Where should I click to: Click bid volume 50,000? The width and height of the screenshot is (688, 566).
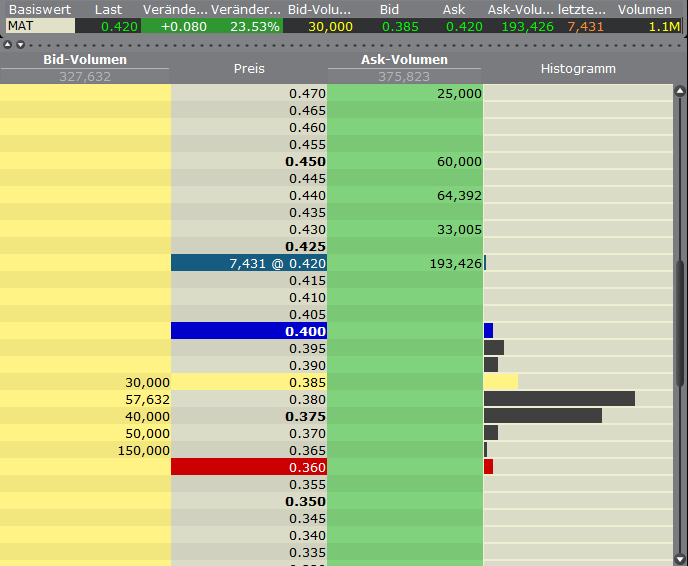147,433
